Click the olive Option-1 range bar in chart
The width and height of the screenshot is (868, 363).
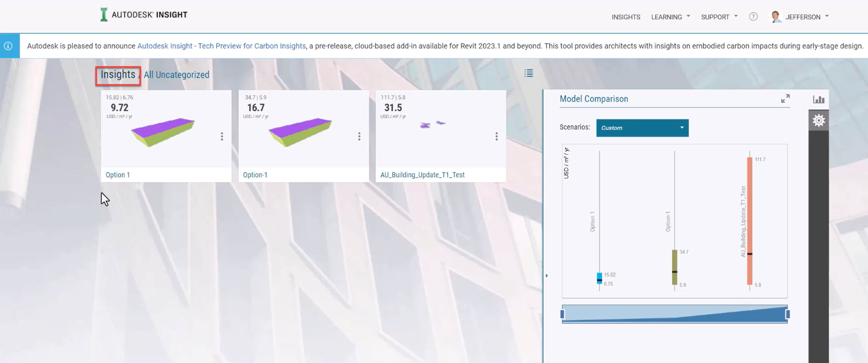pos(674,267)
